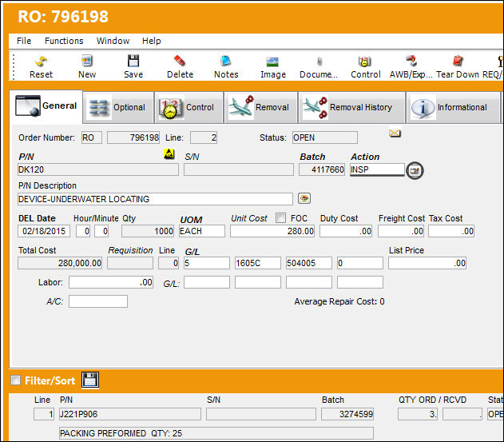Click the empty S/N field

click(x=239, y=169)
